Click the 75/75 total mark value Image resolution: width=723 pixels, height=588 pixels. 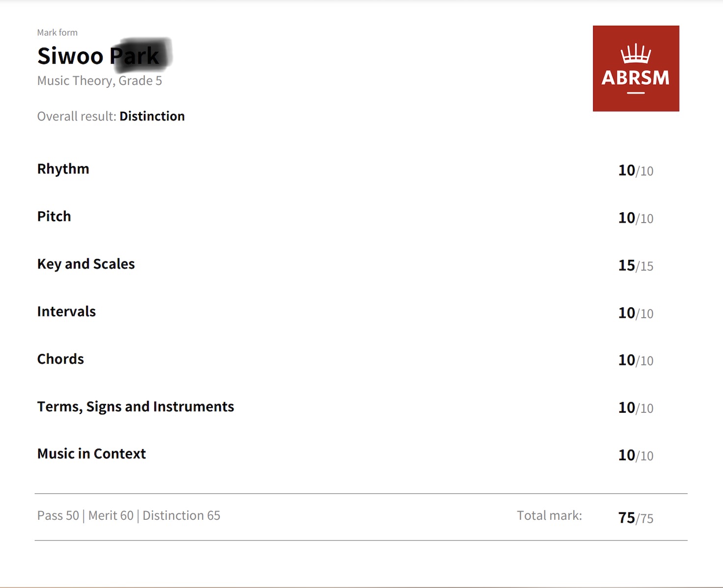(636, 518)
